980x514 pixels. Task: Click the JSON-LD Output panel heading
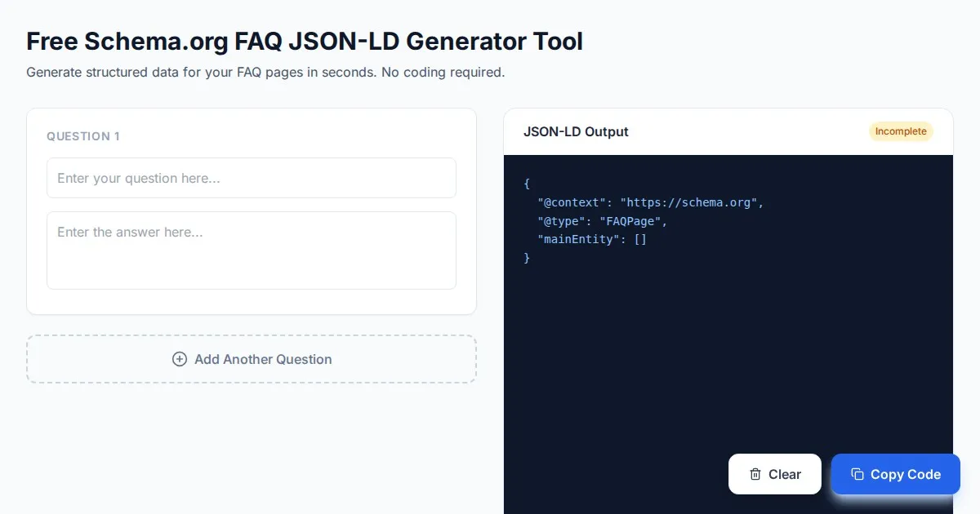(x=576, y=131)
